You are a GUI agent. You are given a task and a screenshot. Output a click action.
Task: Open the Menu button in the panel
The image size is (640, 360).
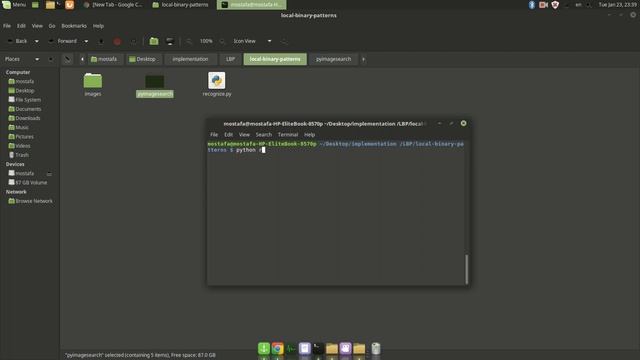(x=14, y=5)
